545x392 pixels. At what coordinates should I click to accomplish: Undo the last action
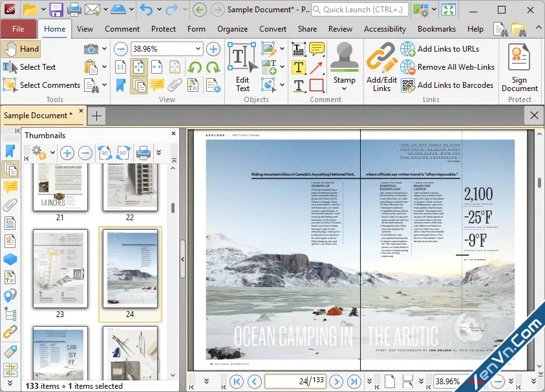click(x=146, y=10)
